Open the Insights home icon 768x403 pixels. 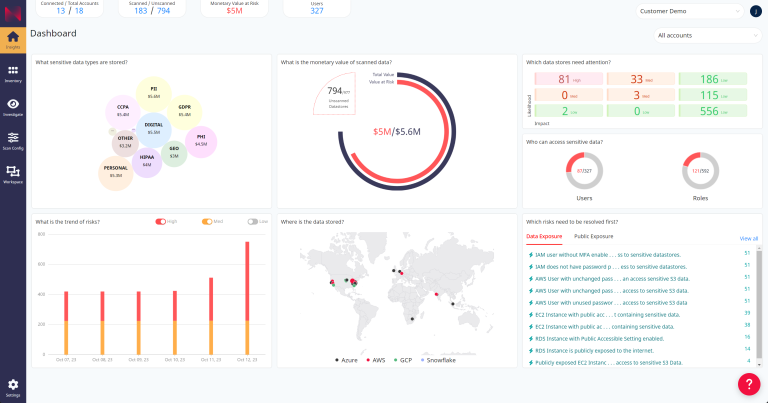click(13, 39)
